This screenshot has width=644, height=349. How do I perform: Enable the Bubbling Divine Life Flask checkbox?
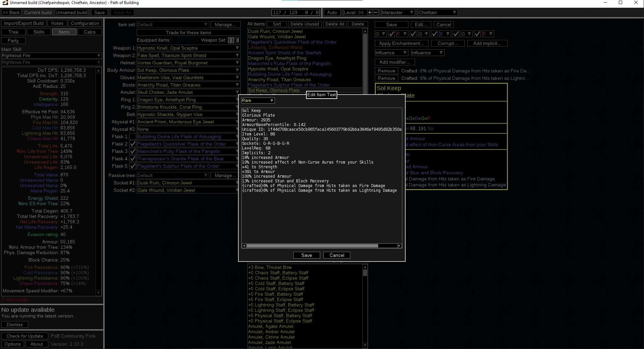133,136
